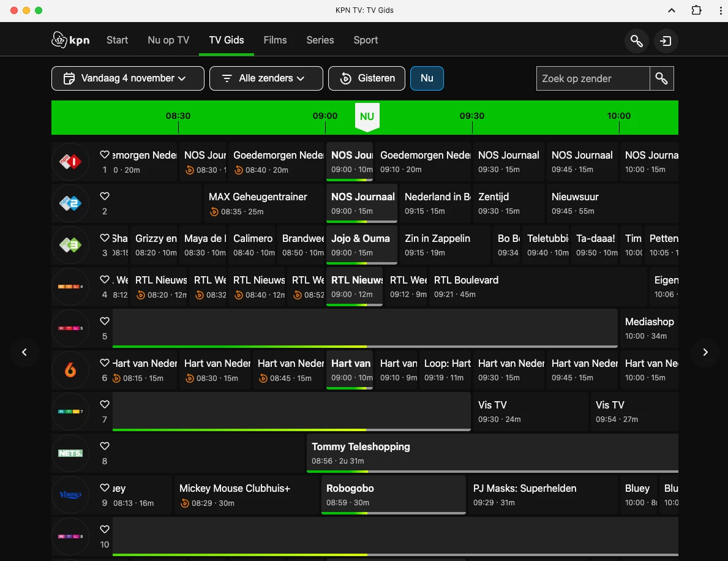Screen dimensions: 728x561
Task: Open Zin in Zappelin at 09:15
Action: click(x=445, y=245)
